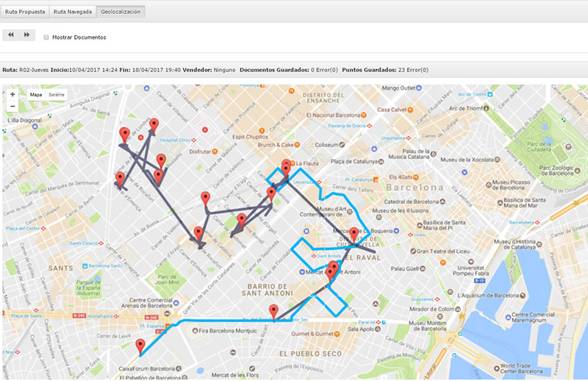Open the Ruta Navegada tab

point(72,12)
